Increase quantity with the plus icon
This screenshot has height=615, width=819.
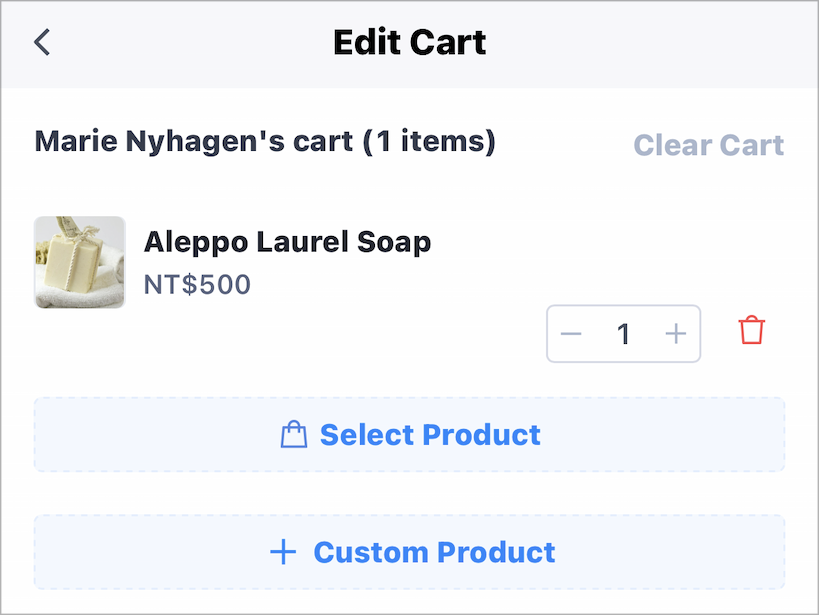click(x=675, y=333)
